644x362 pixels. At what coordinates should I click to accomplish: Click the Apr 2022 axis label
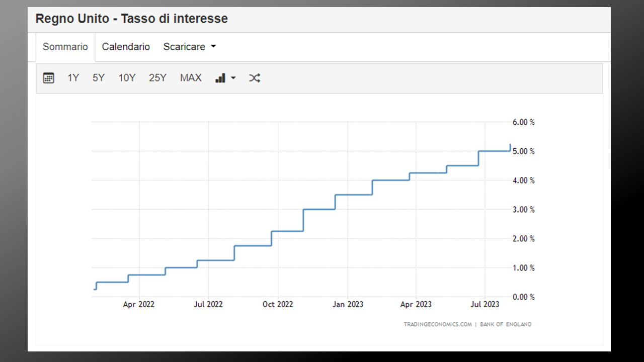tap(139, 305)
